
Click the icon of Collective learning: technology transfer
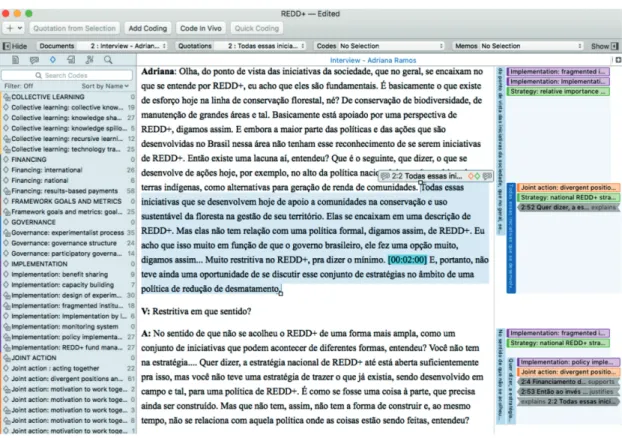(x=6, y=149)
